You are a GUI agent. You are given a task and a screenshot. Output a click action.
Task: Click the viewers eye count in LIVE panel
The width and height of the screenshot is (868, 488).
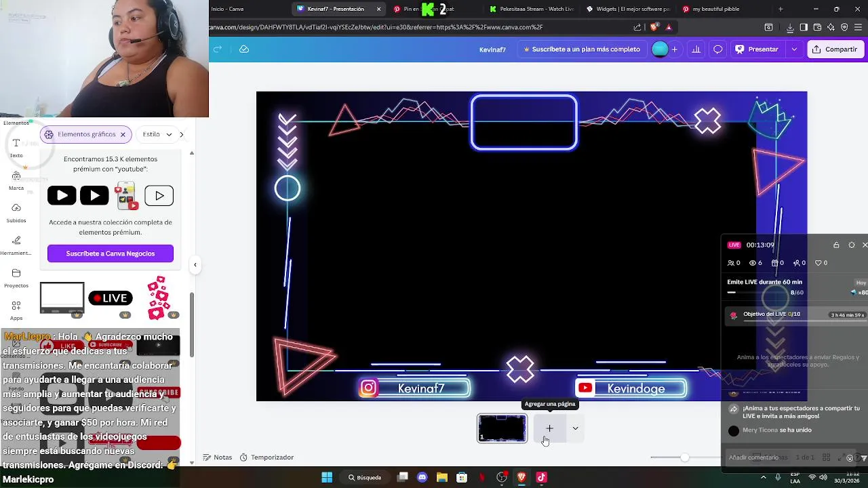pos(755,263)
